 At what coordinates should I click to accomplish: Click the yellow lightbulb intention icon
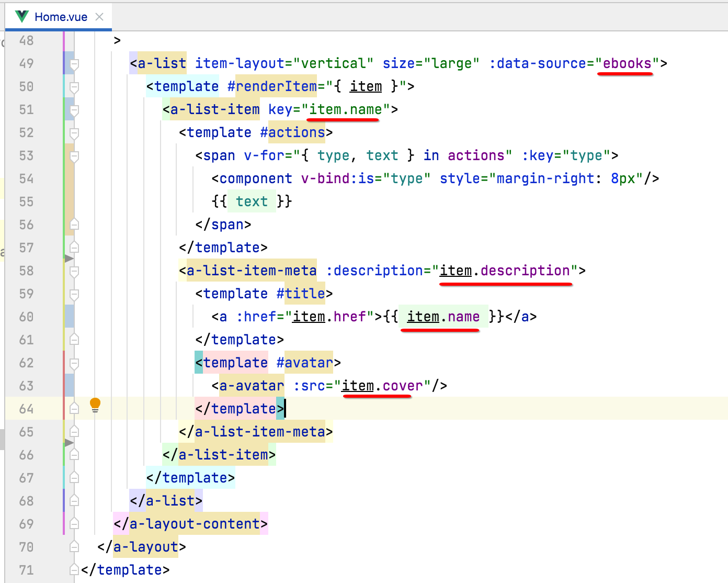click(95, 405)
